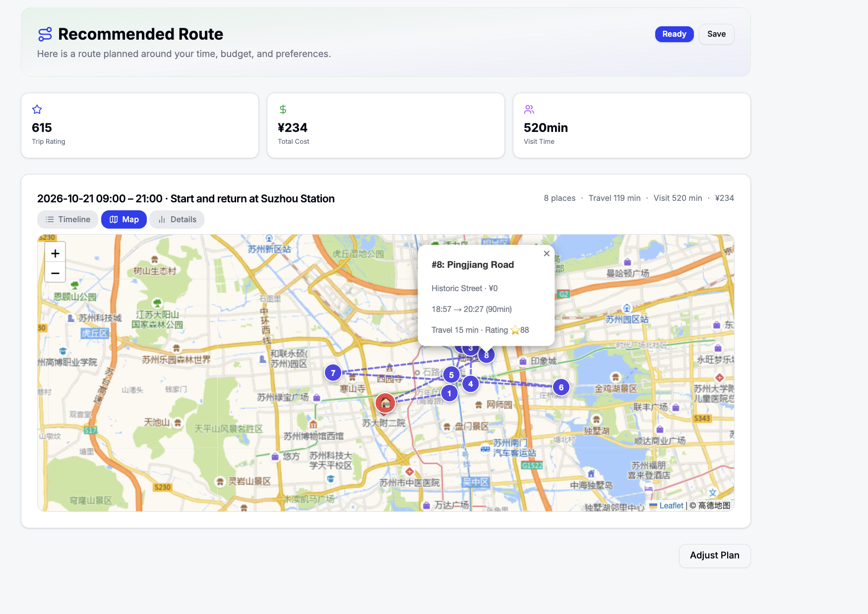Click "Historic Street · ¥0" in popup

pyautogui.click(x=464, y=288)
